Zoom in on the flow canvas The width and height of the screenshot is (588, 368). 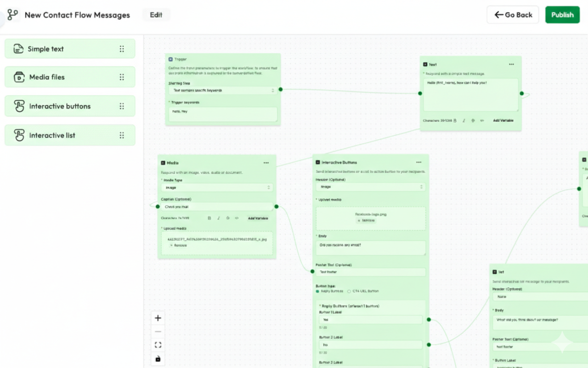pyautogui.click(x=158, y=318)
